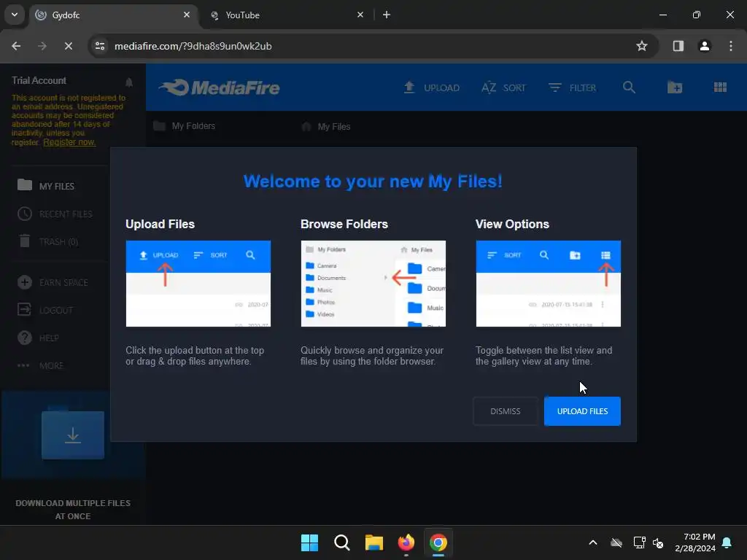Open Help in sidebar

pos(38,338)
